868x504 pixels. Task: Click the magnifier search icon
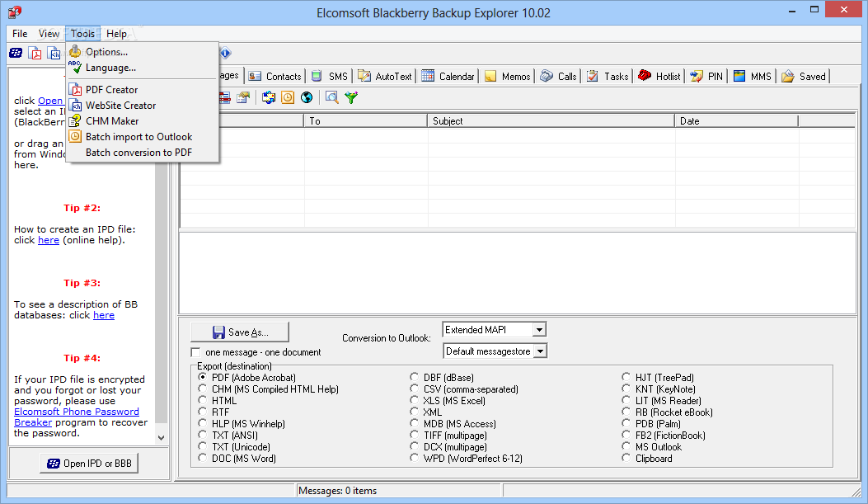[331, 97]
